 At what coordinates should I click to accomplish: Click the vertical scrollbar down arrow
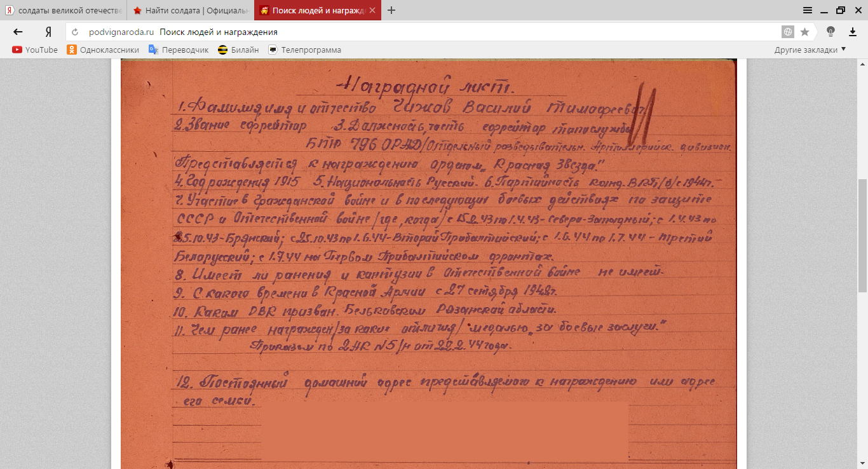[x=863, y=464]
